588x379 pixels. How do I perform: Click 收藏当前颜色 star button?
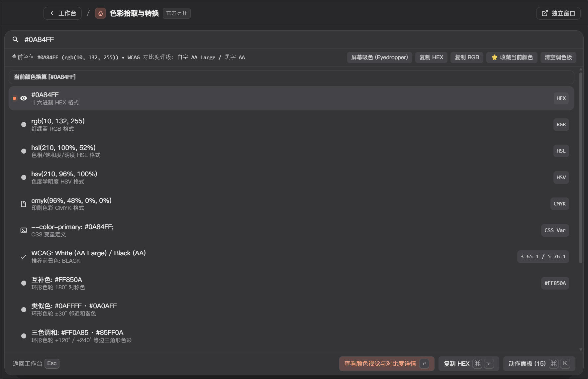[512, 58]
